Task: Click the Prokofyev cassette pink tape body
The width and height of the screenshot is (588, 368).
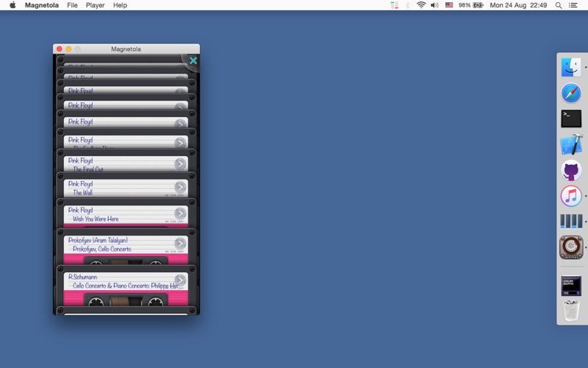Action: pyautogui.click(x=126, y=259)
